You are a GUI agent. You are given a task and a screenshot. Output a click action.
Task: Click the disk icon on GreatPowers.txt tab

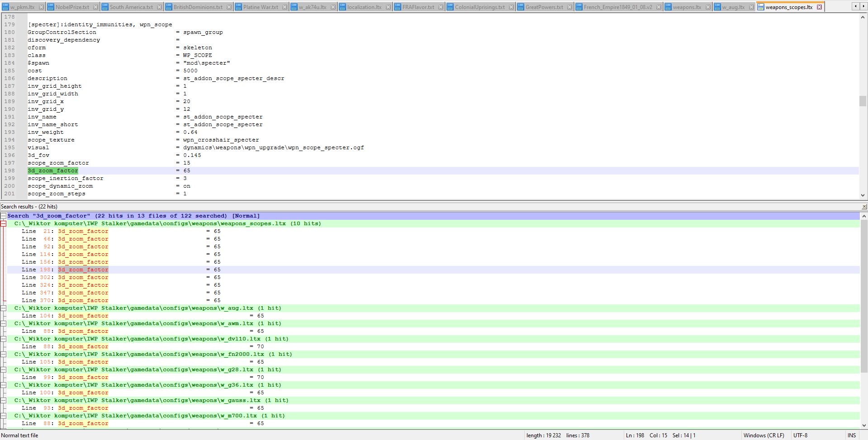tap(521, 7)
